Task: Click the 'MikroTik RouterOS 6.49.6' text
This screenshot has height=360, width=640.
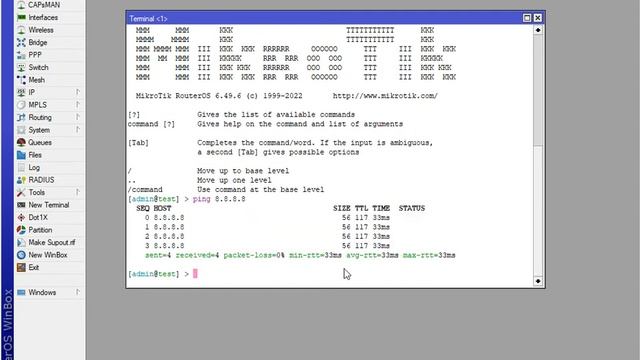Action: pyautogui.click(x=188, y=96)
